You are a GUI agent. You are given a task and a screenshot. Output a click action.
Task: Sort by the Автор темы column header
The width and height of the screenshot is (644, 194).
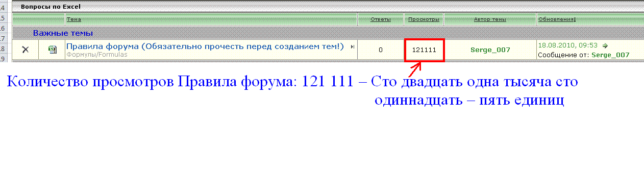(490, 19)
